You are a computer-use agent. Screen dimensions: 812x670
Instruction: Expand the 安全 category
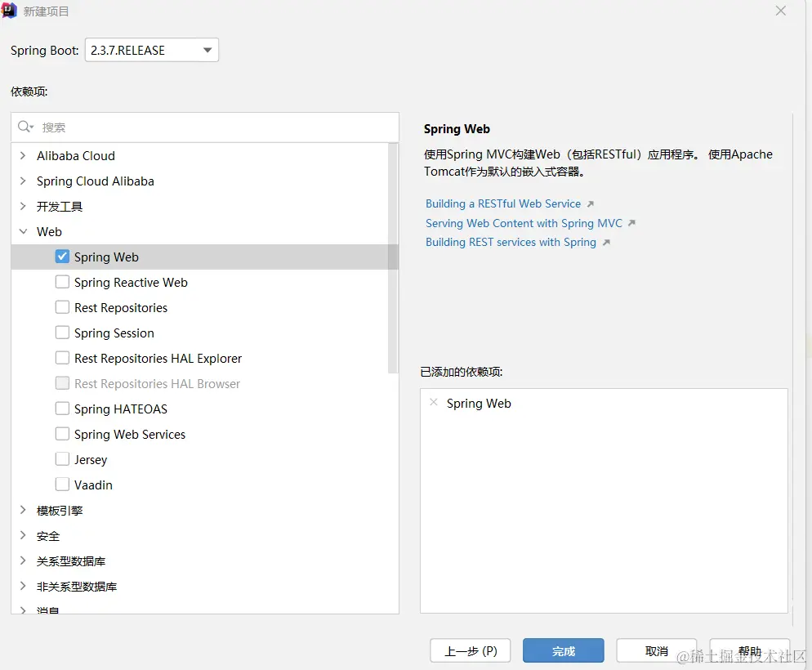(23, 535)
